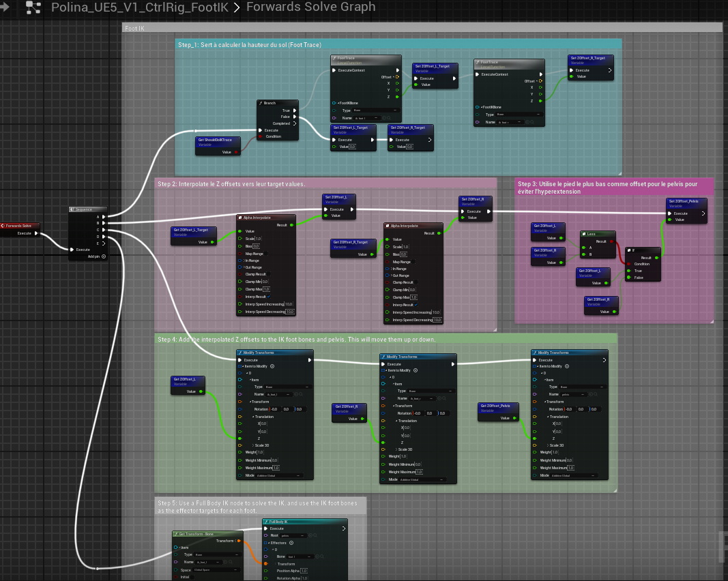Click the red Condition pin on Branch
The height and width of the screenshot is (581, 728).
pyautogui.click(x=261, y=136)
